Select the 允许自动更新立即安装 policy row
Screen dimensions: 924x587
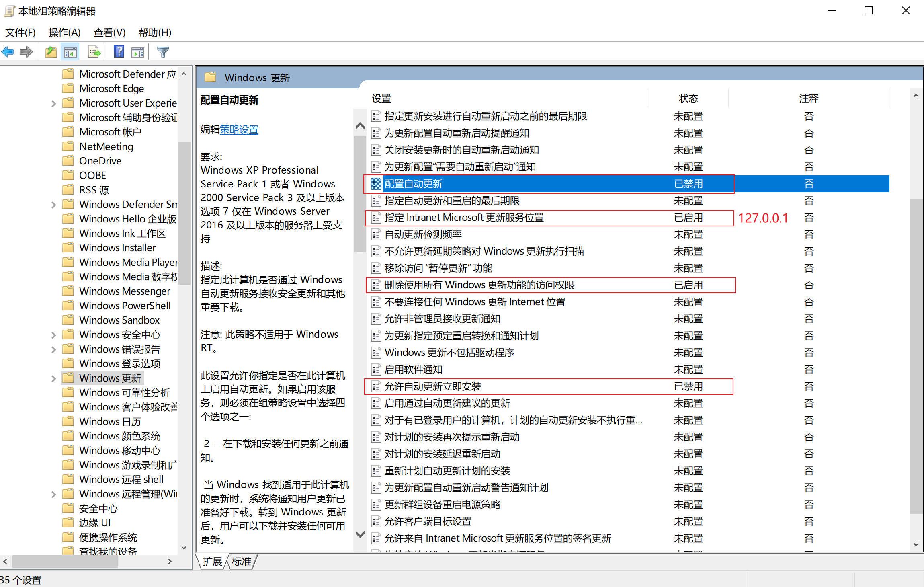coord(432,386)
